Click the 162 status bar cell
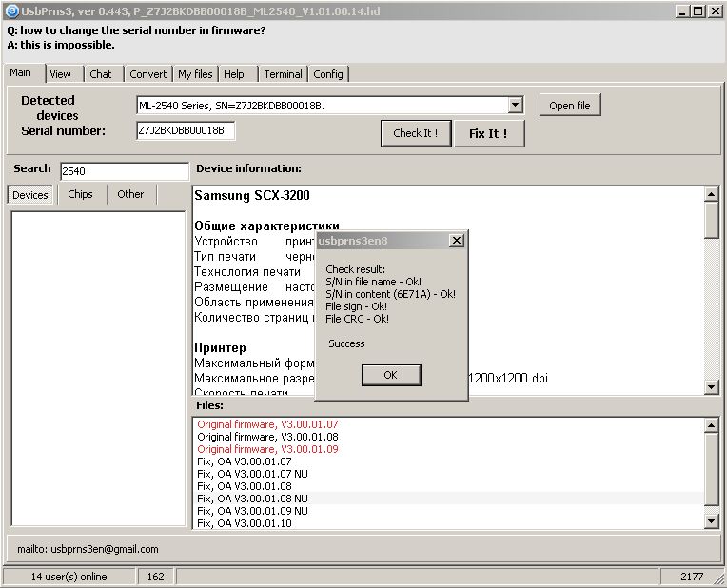The image size is (727, 588). 155,577
